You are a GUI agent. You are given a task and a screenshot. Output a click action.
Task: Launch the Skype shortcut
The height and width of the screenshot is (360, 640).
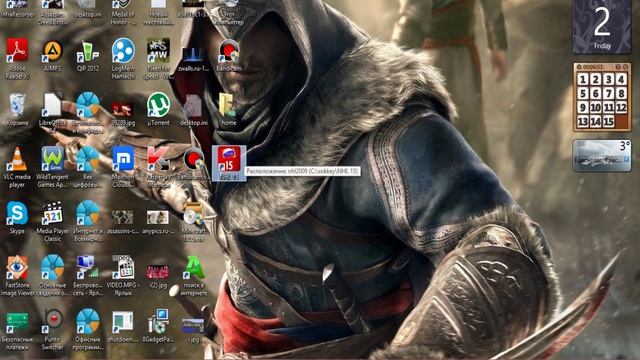click(17, 213)
